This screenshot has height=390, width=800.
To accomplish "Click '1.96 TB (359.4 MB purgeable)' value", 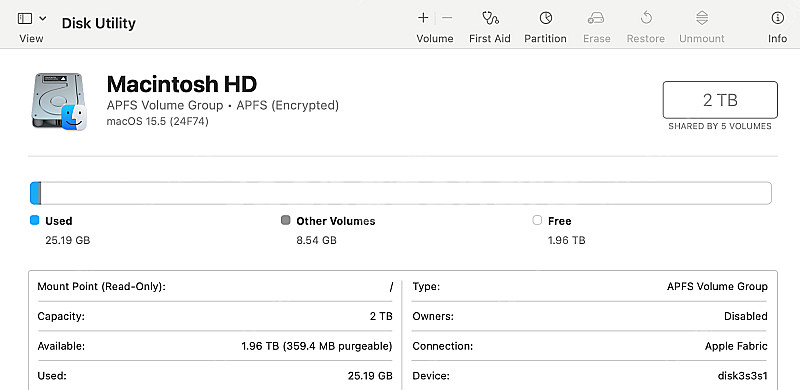I will tap(317, 346).
